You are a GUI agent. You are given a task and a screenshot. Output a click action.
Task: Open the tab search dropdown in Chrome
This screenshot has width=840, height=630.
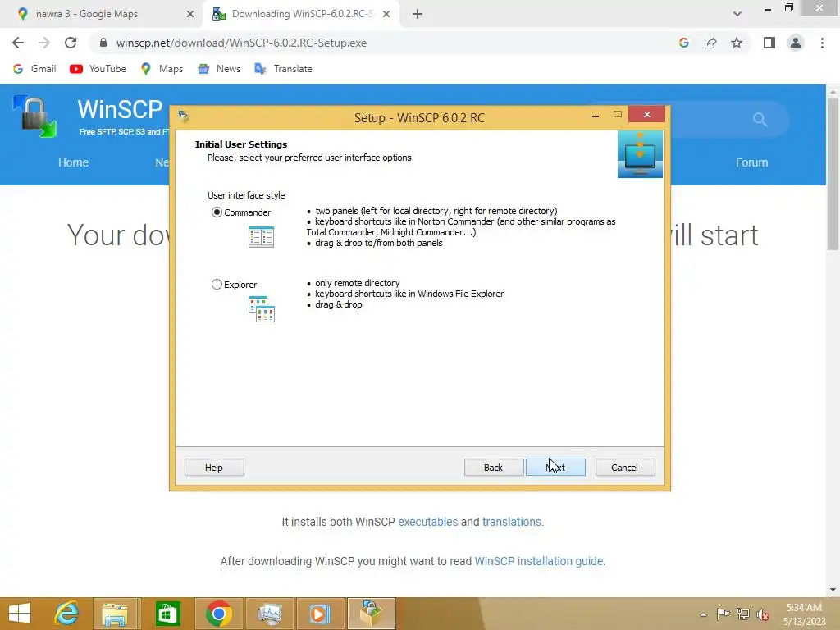point(737,14)
